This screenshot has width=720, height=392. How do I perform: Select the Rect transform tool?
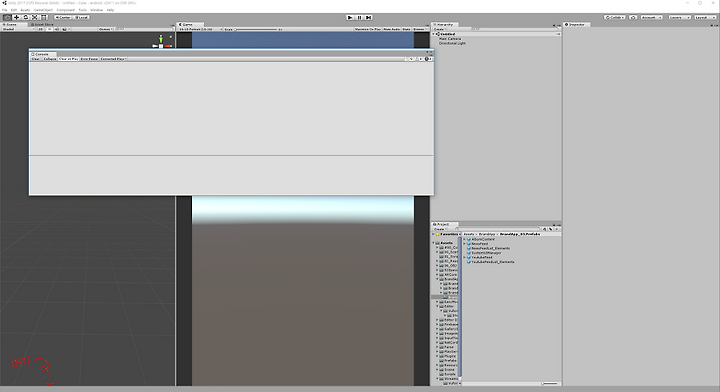pyautogui.click(x=44, y=17)
